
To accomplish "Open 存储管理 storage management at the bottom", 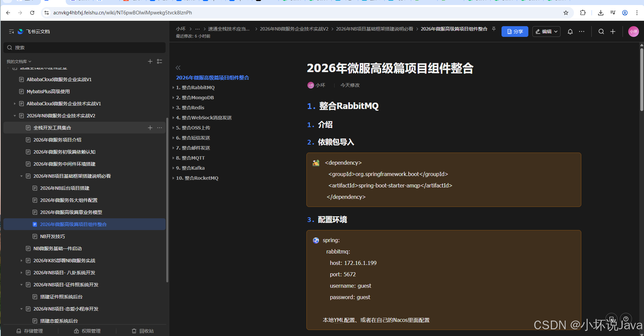I will [30, 331].
